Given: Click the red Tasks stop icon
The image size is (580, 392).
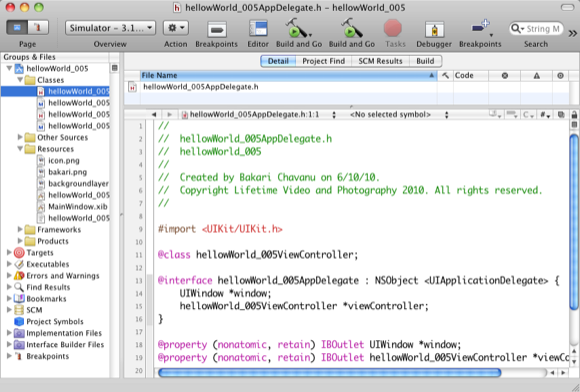Looking at the screenshot, I should pyautogui.click(x=393, y=28).
